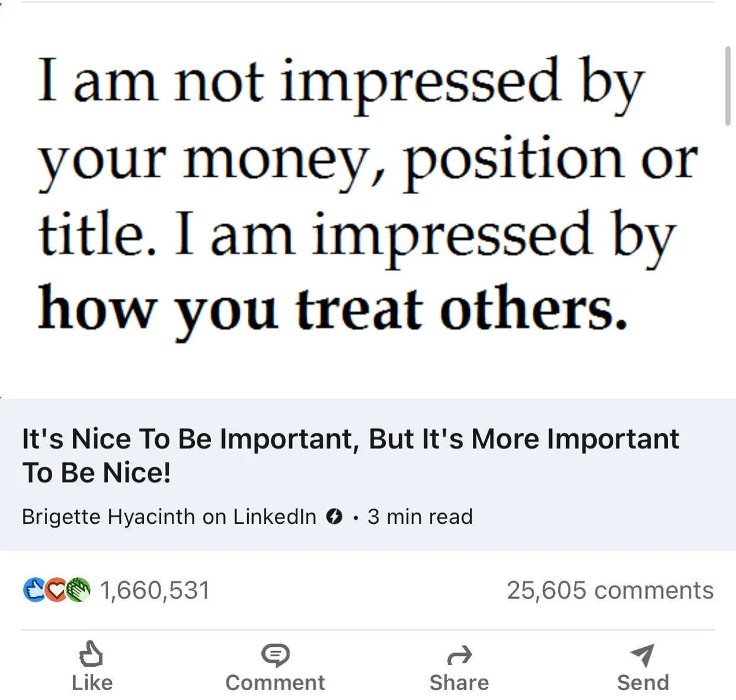Click the Send paper plane icon
Image resolution: width=736 pixels, height=700 pixels.
coord(642,655)
